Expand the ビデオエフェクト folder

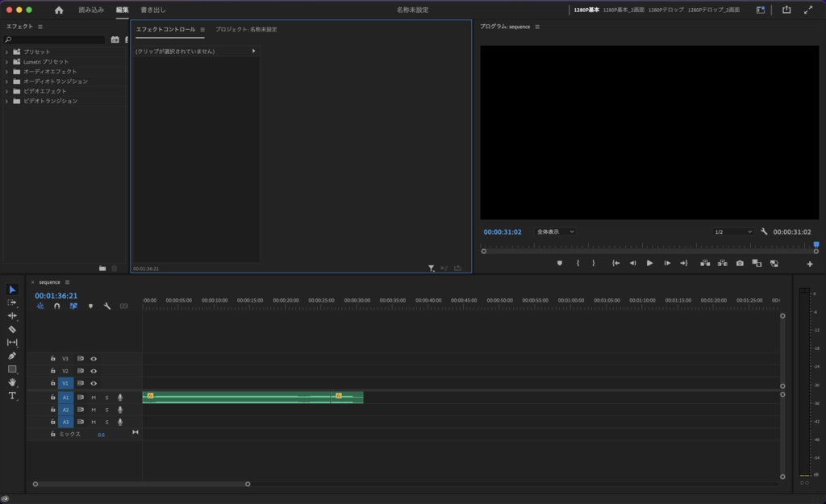(6, 91)
